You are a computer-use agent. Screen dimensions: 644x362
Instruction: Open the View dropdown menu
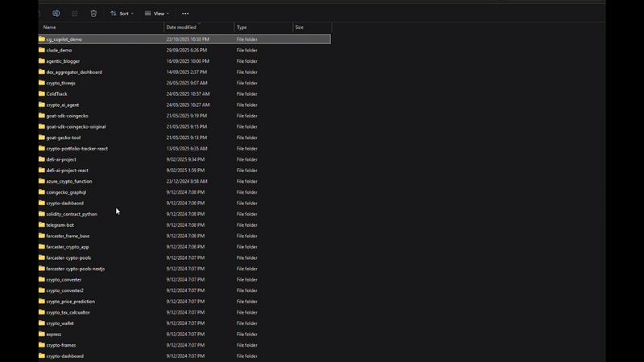(157, 14)
